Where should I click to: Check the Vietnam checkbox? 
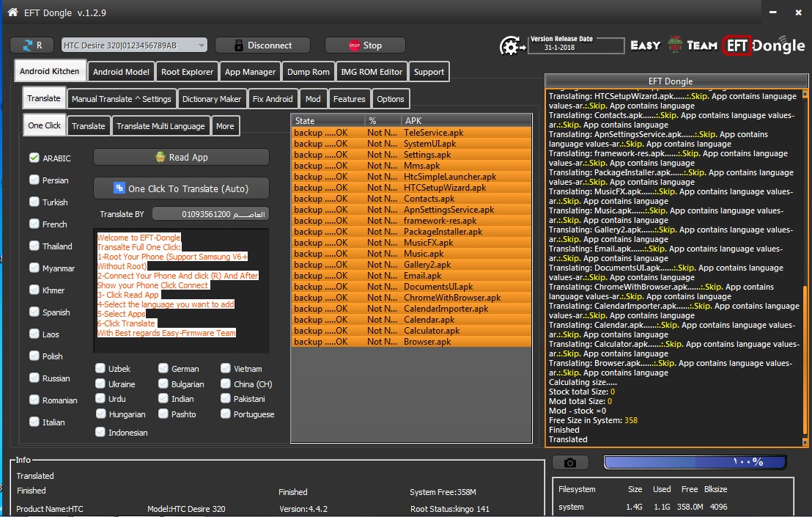click(x=225, y=368)
